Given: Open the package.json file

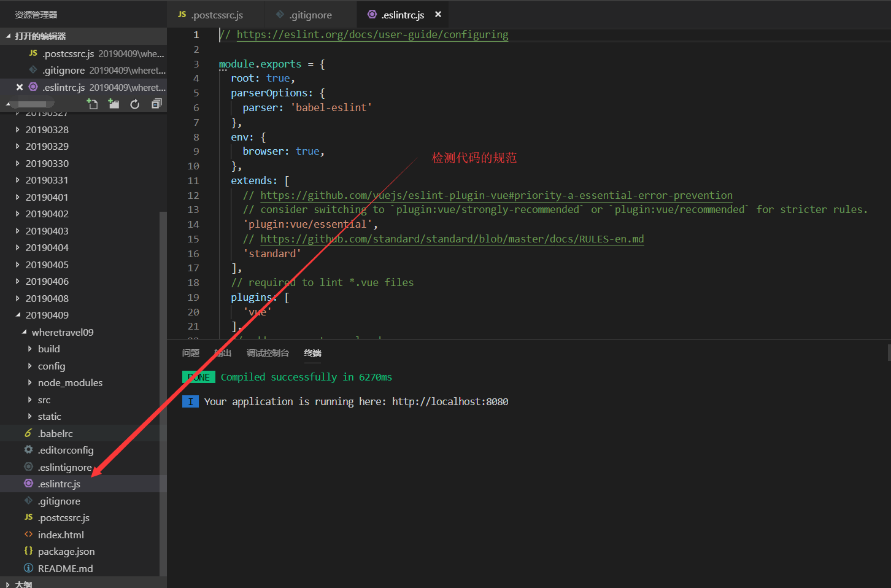Looking at the screenshot, I should pyautogui.click(x=83, y=551).
